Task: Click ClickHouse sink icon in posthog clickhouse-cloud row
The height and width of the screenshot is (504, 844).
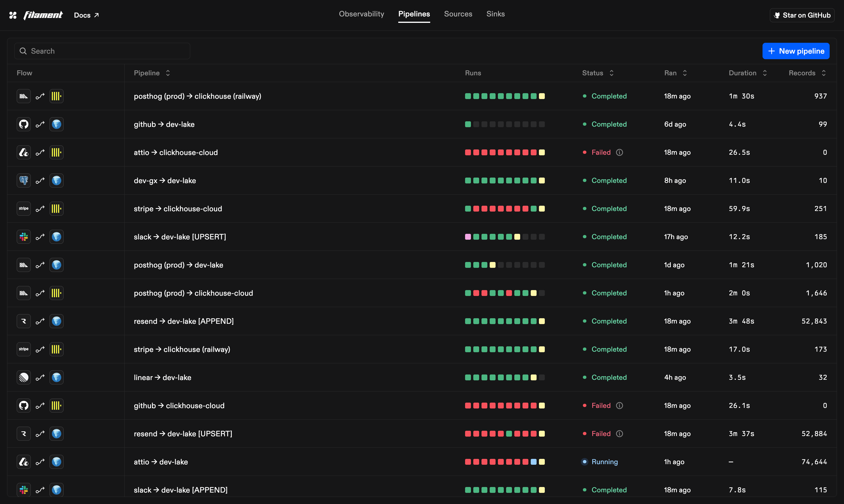Action: (x=56, y=293)
